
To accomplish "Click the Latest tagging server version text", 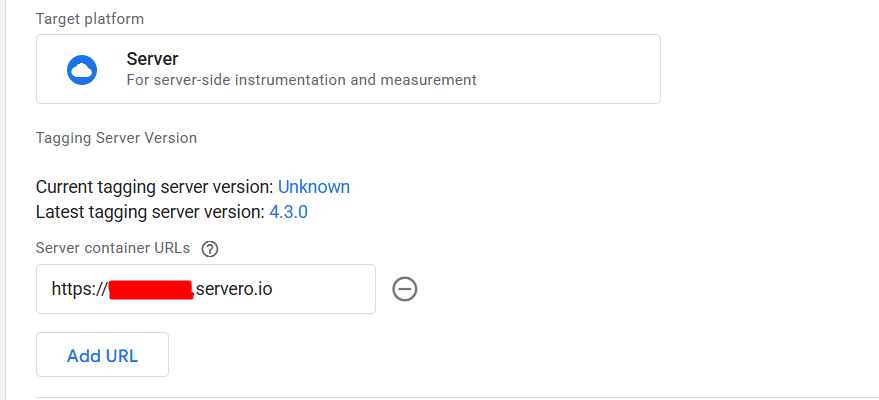I will tap(150, 212).
